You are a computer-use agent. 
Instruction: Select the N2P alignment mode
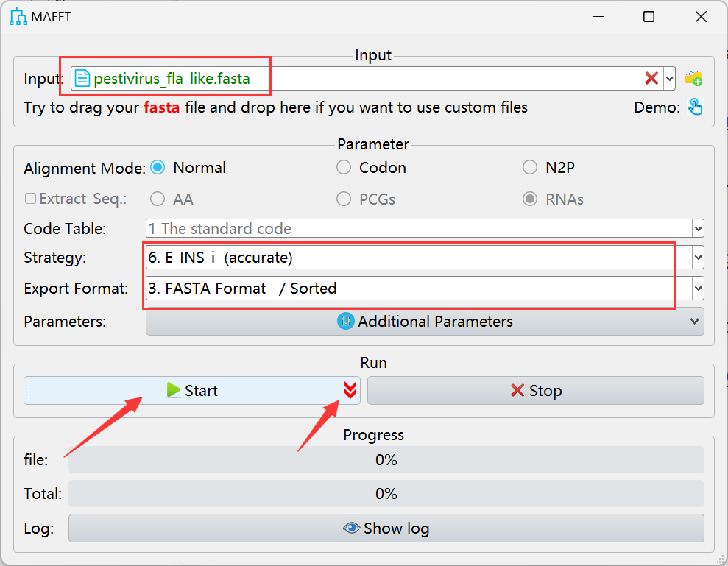(x=530, y=168)
